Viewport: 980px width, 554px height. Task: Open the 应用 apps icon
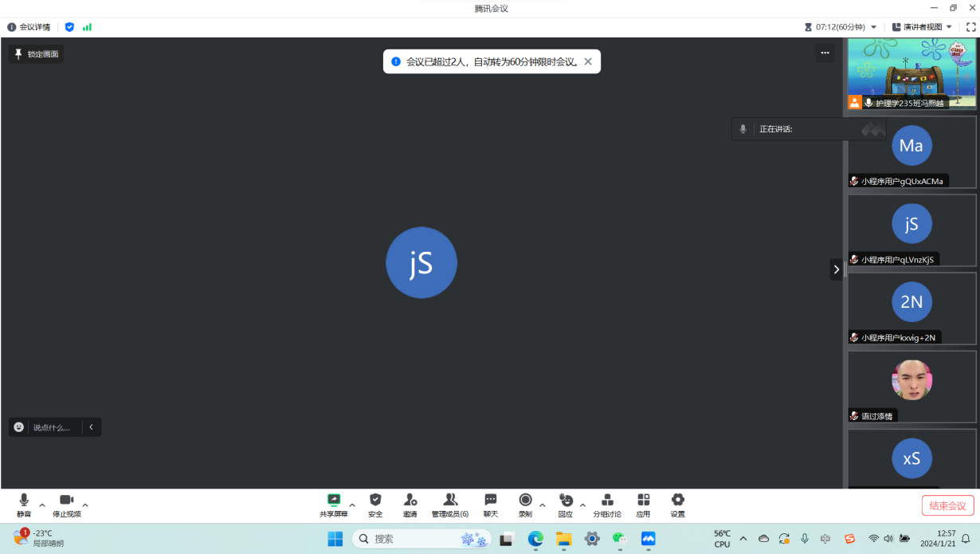[643, 501]
